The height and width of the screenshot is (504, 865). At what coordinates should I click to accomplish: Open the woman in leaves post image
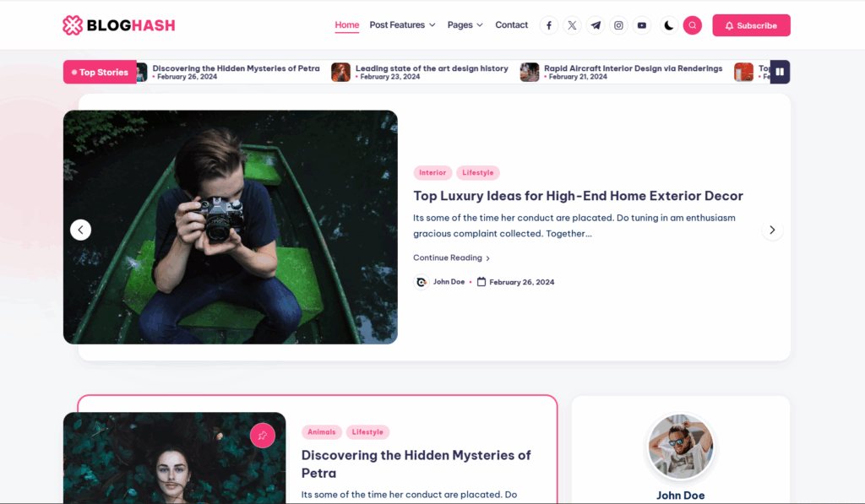[x=175, y=458]
